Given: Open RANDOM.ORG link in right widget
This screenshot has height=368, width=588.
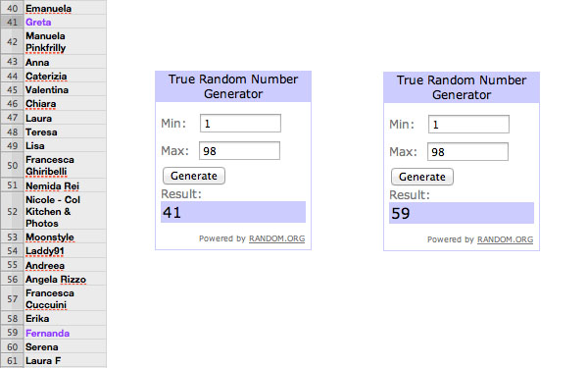Looking at the screenshot, I should pyautogui.click(x=505, y=239).
